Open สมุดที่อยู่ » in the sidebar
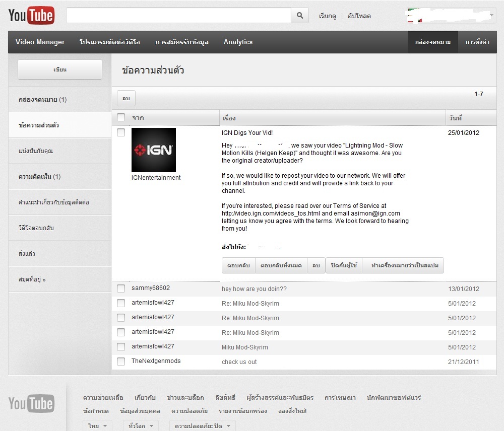 (60, 279)
